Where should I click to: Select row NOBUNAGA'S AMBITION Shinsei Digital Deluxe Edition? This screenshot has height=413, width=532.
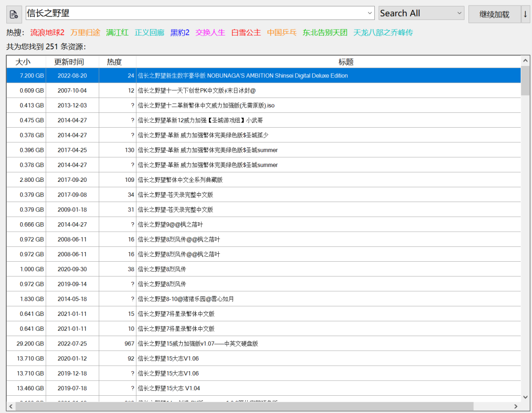(x=264, y=76)
